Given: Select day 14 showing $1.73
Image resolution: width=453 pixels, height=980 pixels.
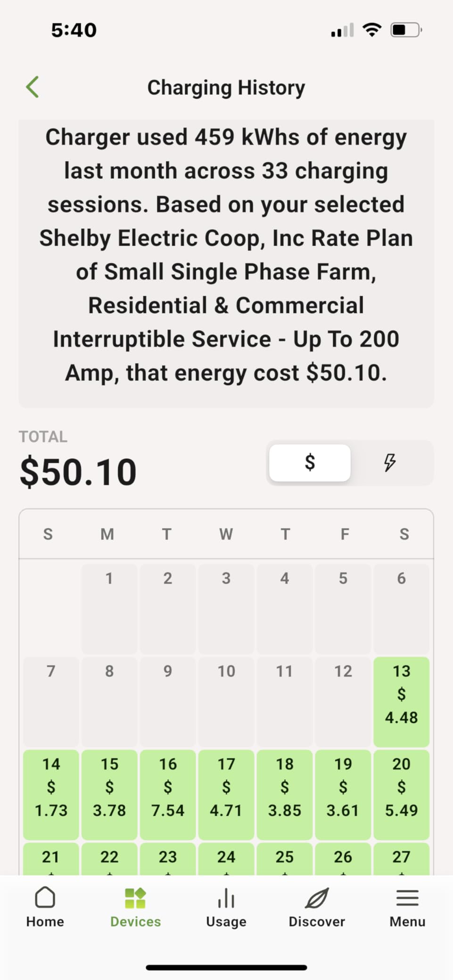Looking at the screenshot, I should point(51,794).
